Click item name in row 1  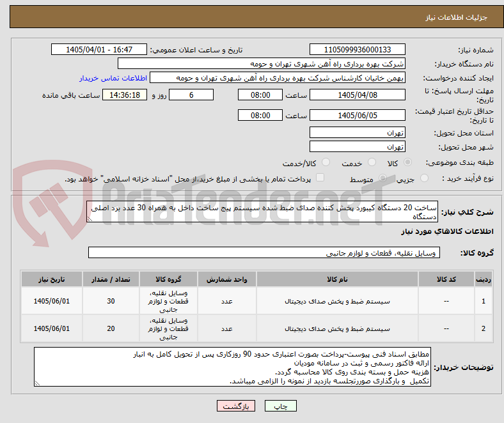[337, 301]
